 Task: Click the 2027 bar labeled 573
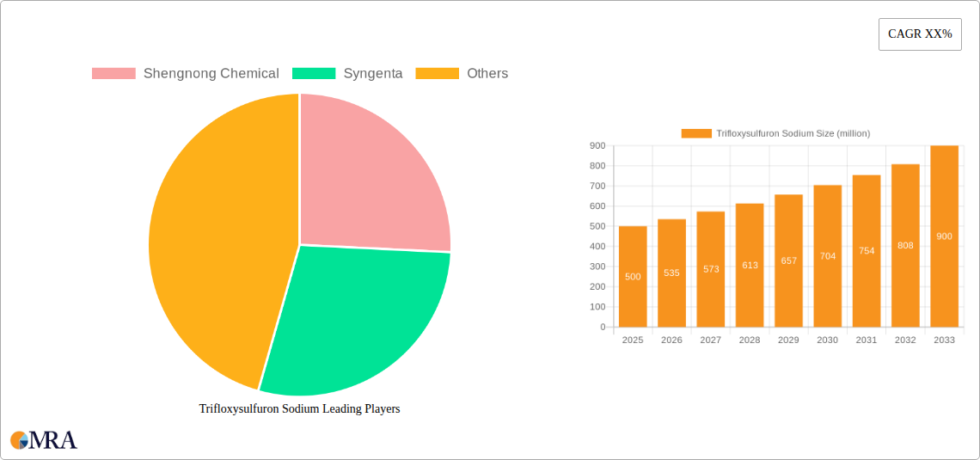tap(711, 269)
